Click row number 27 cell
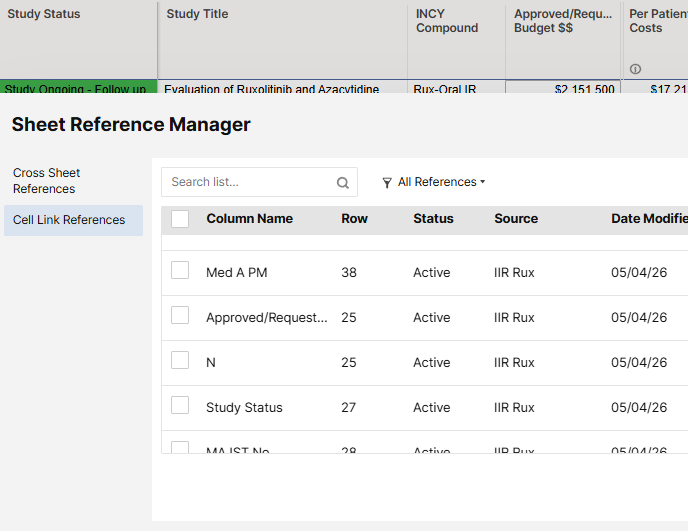The image size is (688, 531). 348,408
